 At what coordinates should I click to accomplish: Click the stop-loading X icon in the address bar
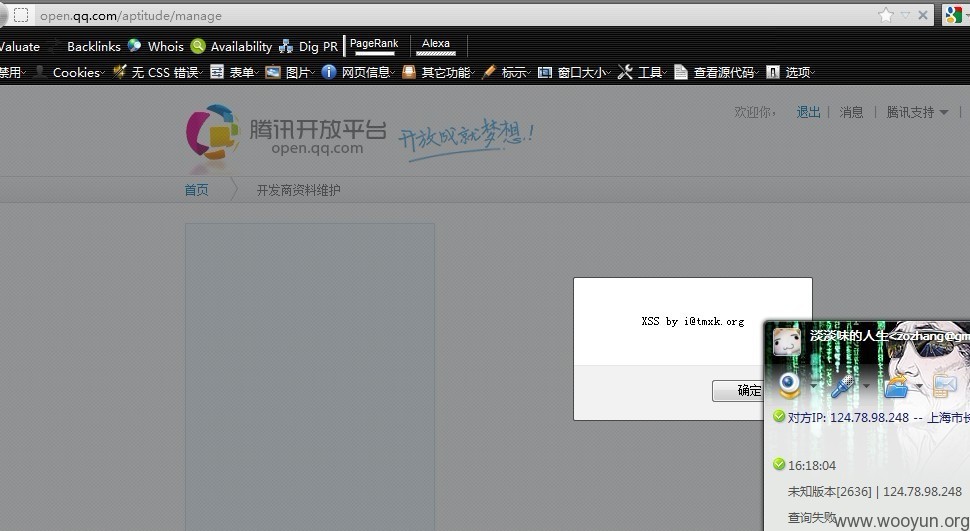click(922, 15)
